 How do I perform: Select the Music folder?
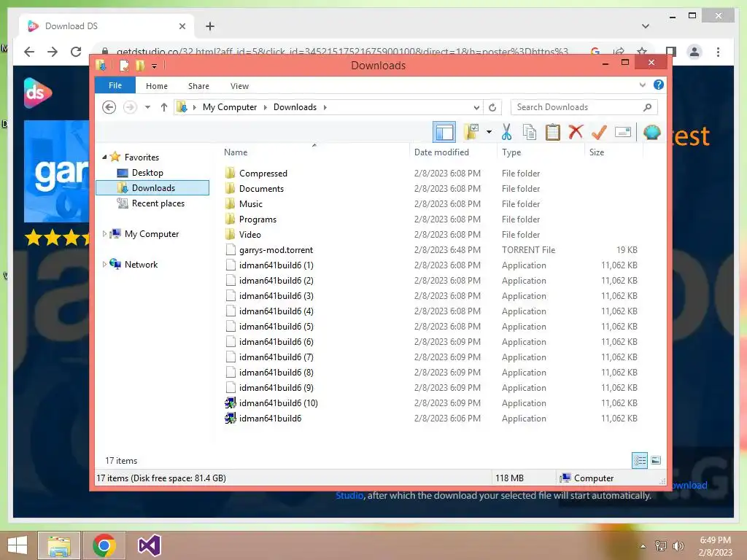coord(251,204)
